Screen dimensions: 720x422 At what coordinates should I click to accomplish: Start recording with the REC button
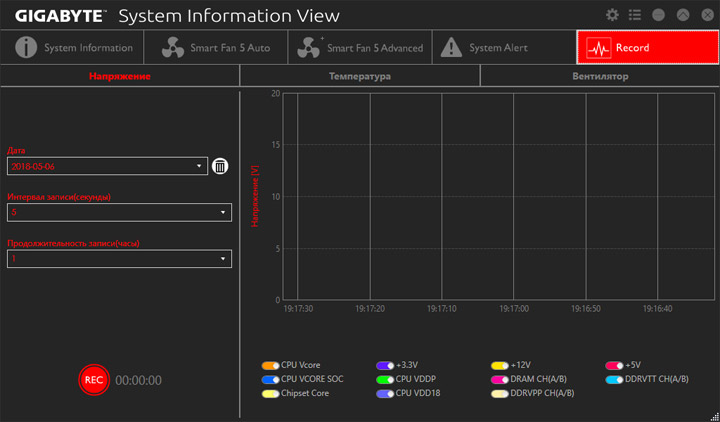click(94, 380)
